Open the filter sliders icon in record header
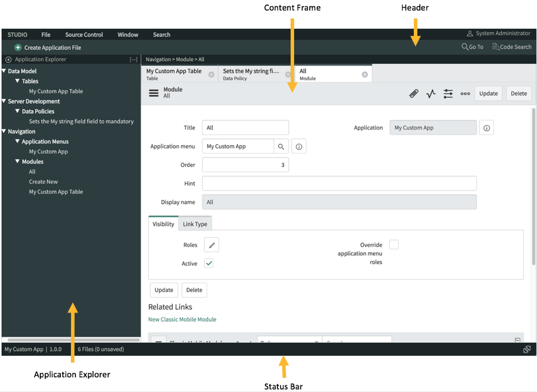Image resolution: width=537 pixels, height=392 pixels. [448, 93]
